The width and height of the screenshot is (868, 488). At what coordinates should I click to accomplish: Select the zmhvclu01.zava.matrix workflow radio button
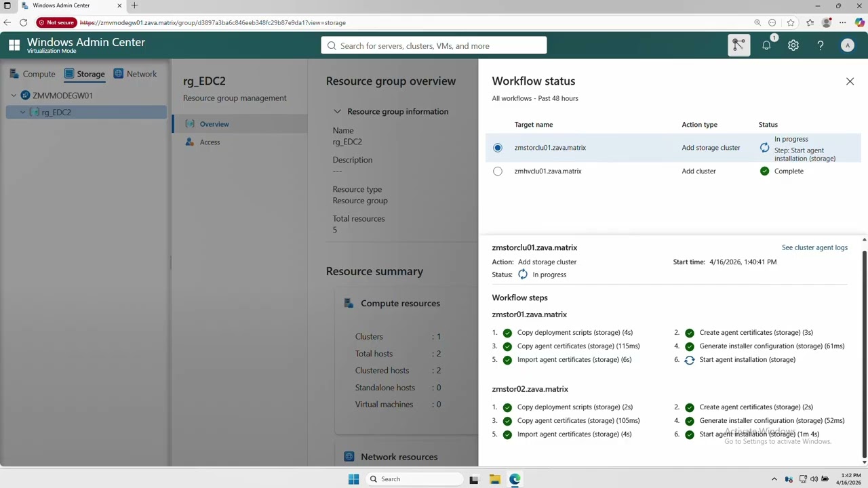(498, 171)
